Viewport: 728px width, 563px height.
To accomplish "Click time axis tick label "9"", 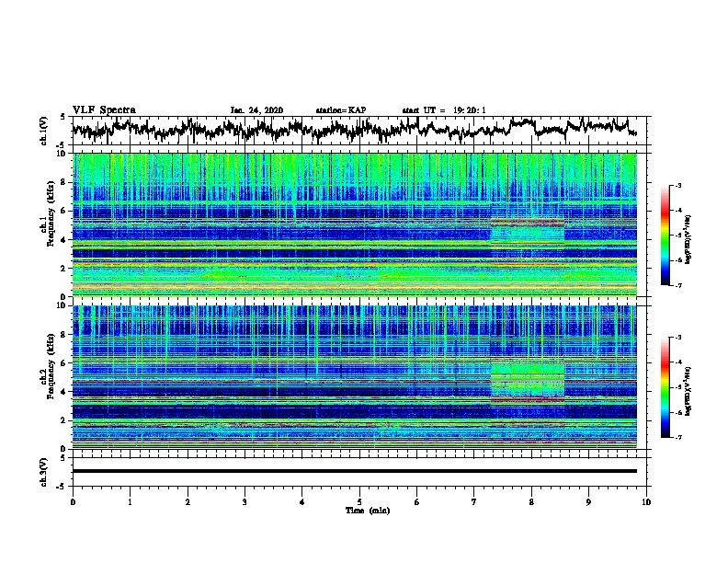I will click(x=588, y=502).
